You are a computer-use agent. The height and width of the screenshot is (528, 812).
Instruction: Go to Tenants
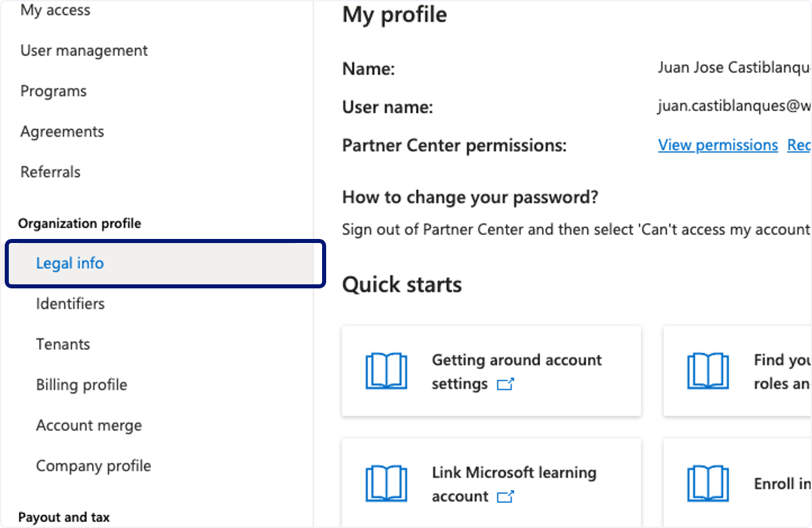pos(63,345)
